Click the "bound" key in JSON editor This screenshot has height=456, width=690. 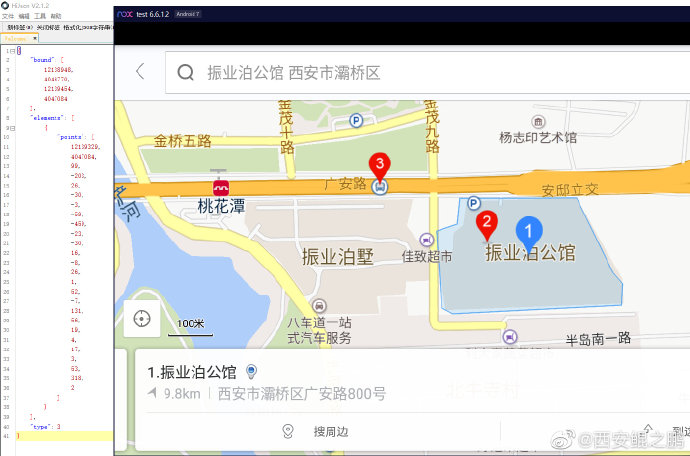(43, 60)
